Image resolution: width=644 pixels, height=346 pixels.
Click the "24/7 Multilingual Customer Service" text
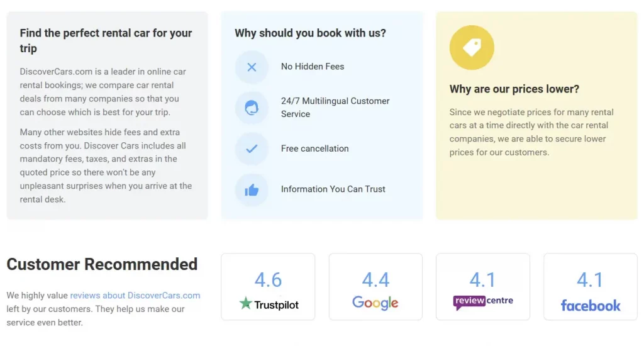point(335,108)
